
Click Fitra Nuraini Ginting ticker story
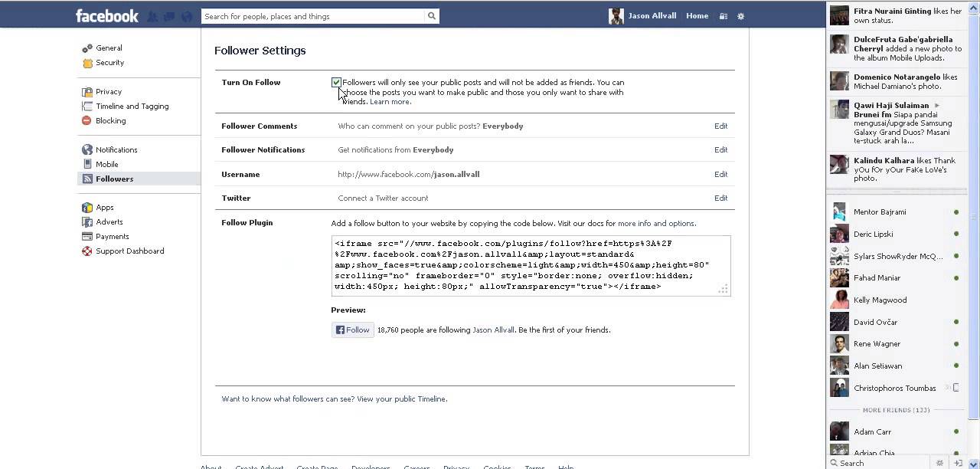pyautogui.click(x=897, y=15)
